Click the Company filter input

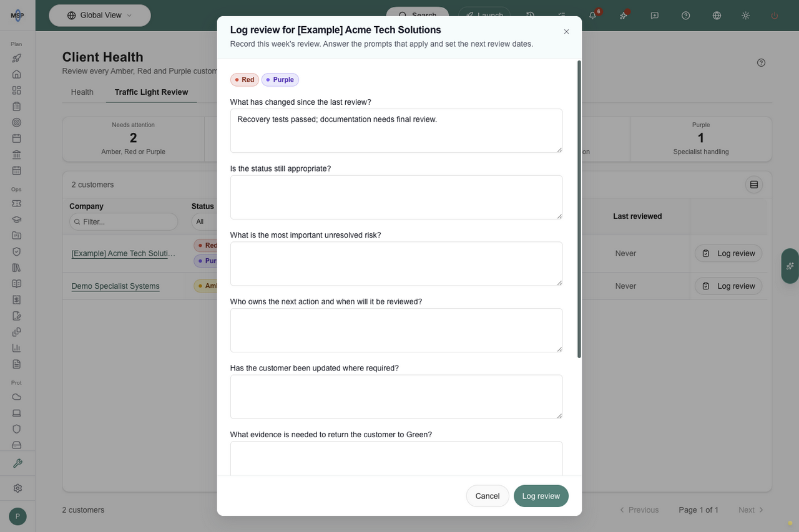tap(124, 221)
